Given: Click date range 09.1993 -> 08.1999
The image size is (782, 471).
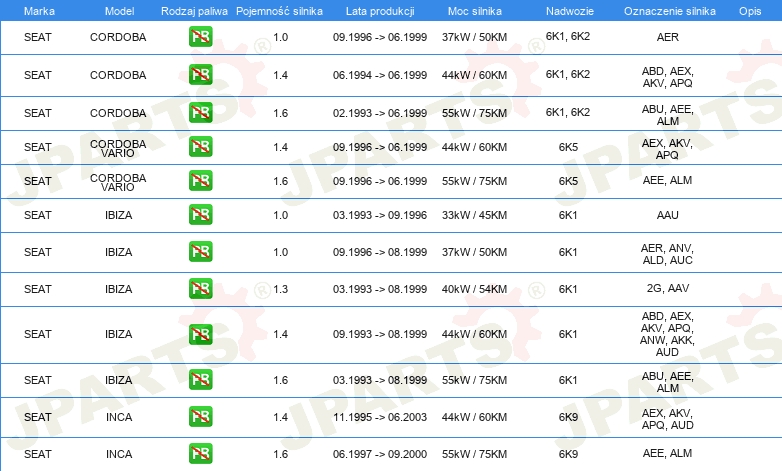Looking at the screenshot, I should (380, 334).
